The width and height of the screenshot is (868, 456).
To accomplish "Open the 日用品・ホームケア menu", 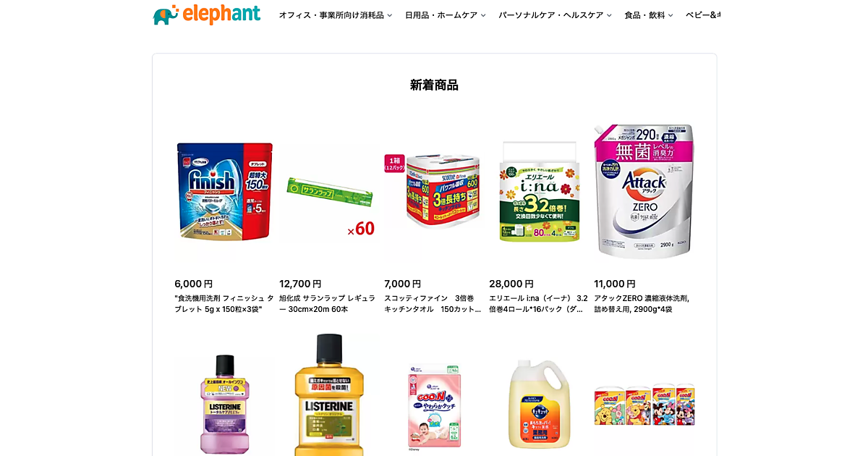I will click(445, 15).
